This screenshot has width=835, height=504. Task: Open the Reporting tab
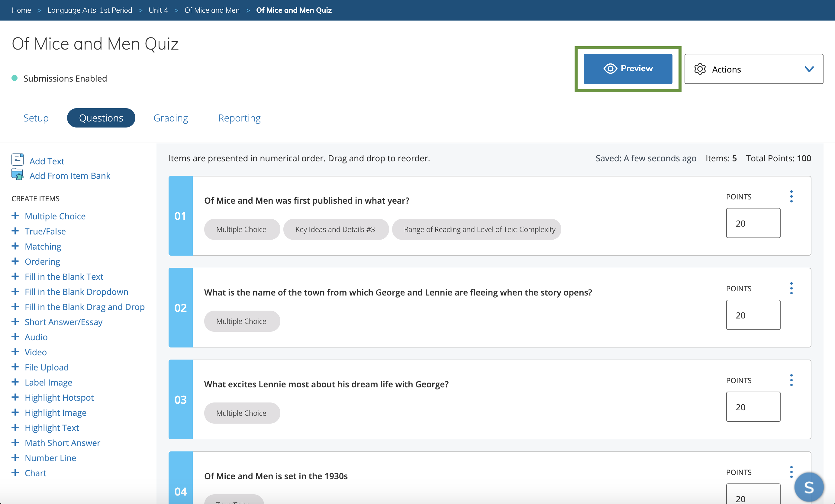coord(239,118)
